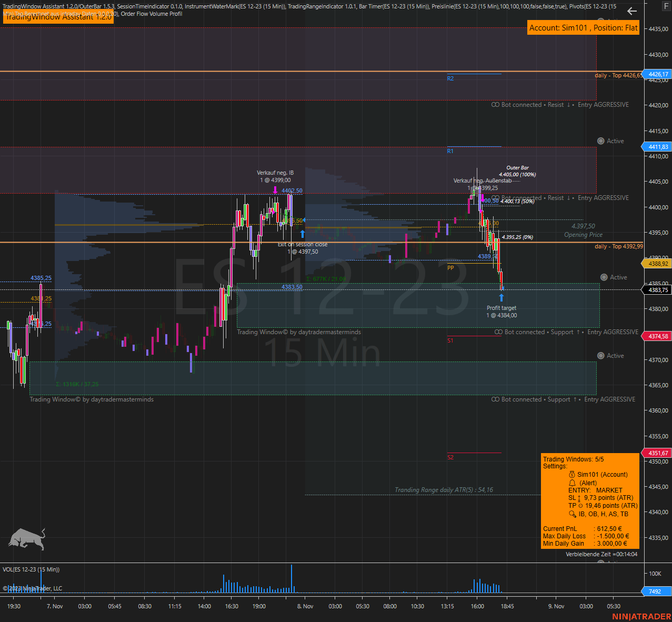Click the 4388,92 pivot price marker
The width and height of the screenshot is (672, 622).
657,264
